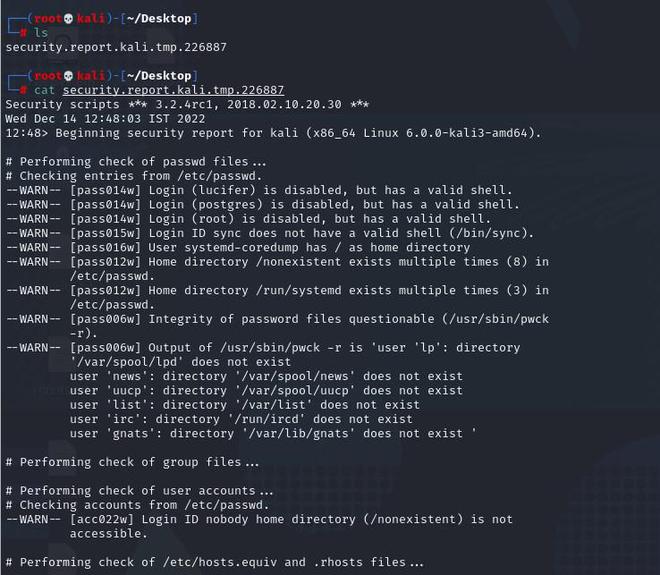Click the 'ls' command text
The width and height of the screenshot is (660, 575).
pos(41,33)
